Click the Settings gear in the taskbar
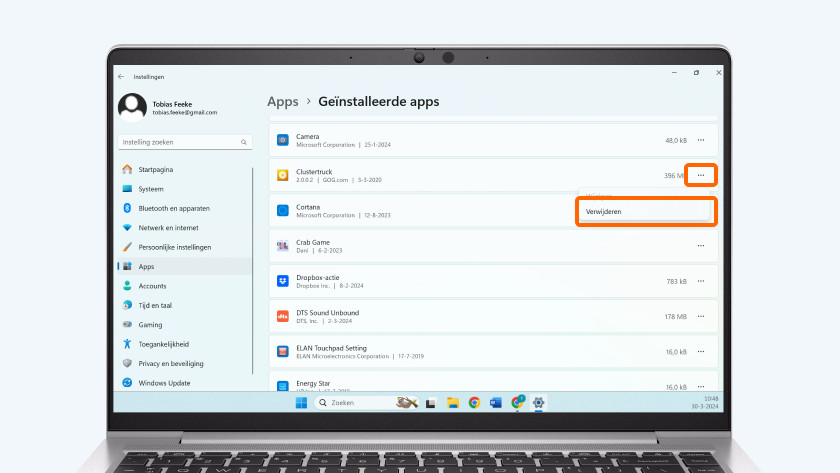The width and height of the screenshot is (840, 473). (538, 402)
